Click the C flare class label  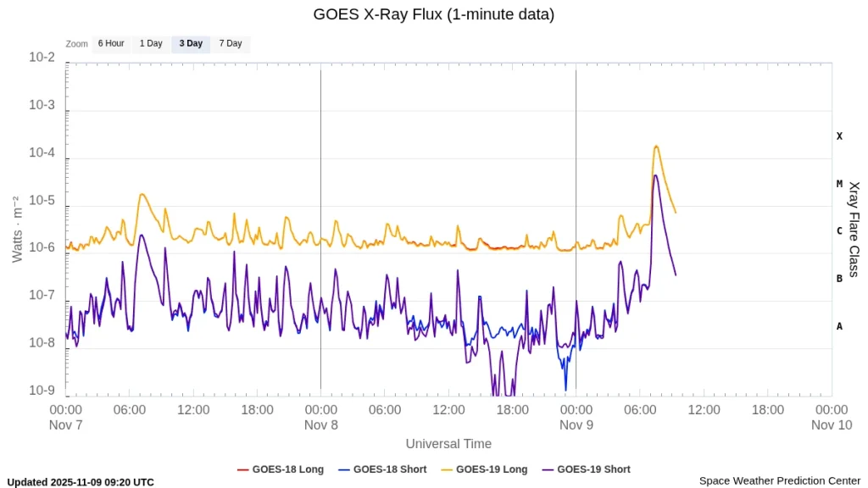[839, 230]
